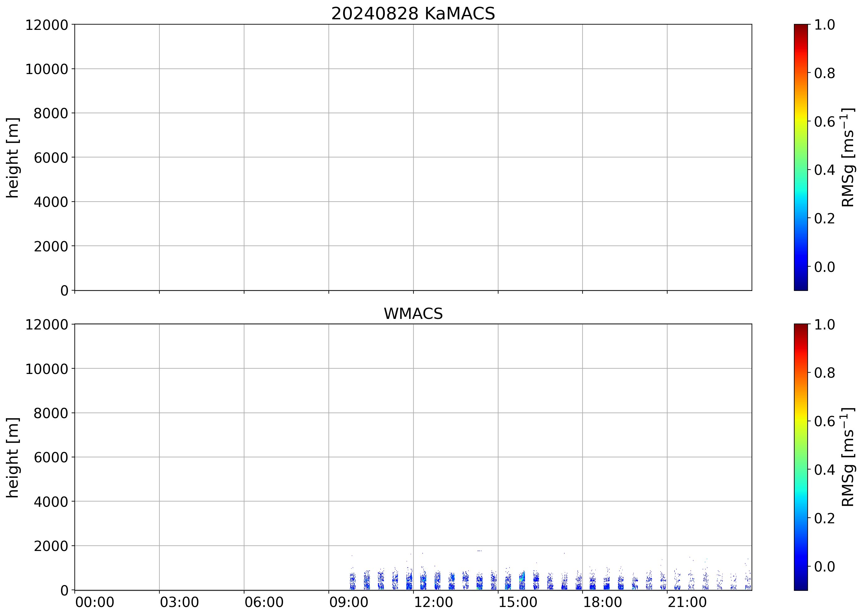Click the '20240828 KaMACS' plot title

(413, 14)
